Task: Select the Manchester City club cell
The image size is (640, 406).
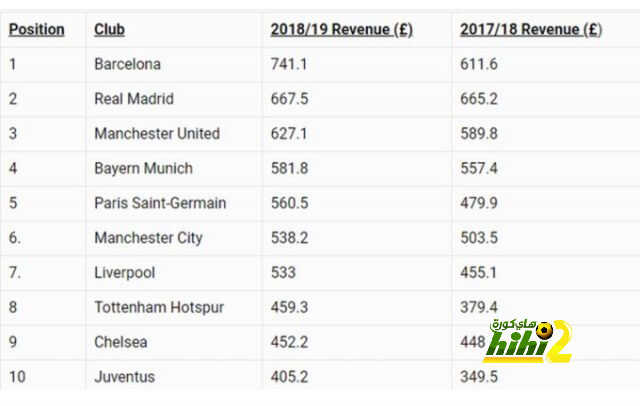Action: (x=149, y=238)
